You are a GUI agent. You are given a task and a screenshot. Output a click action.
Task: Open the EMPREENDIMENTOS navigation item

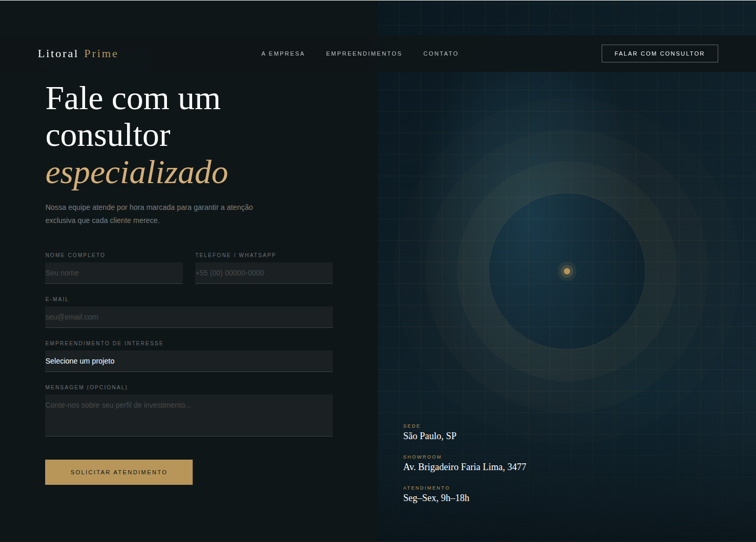pyautogui.click(x=364, y=54)
